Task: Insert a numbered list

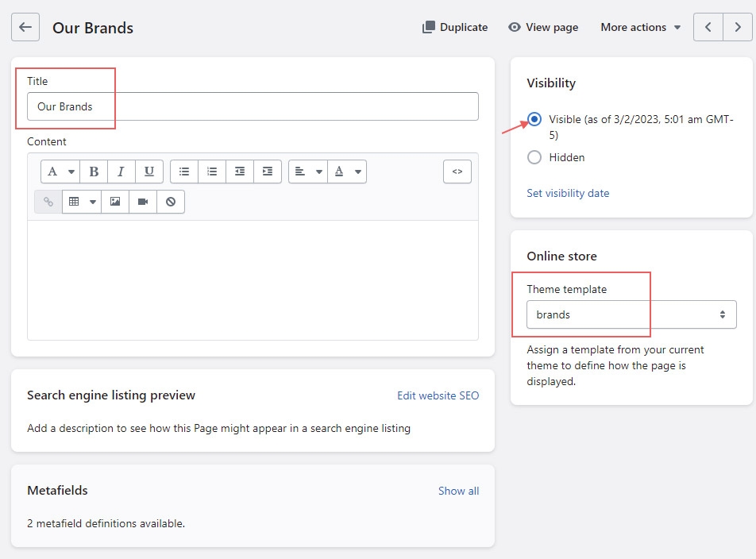Action: (212, 172)
